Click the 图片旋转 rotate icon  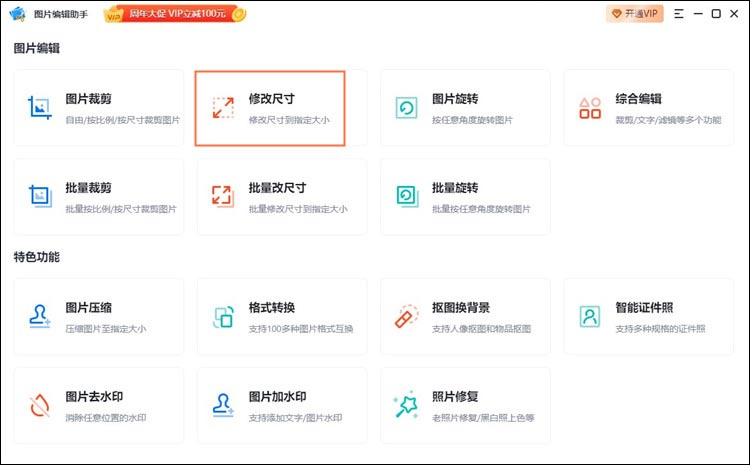tap(407, 108)
